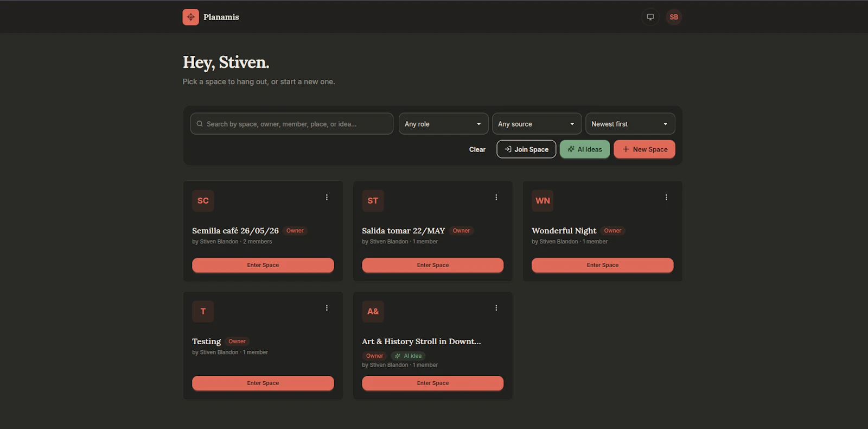Click 'by Stiven Blandon · 2 members' text
The height and width of the screenshot is (429, 868).
point(232,242)
